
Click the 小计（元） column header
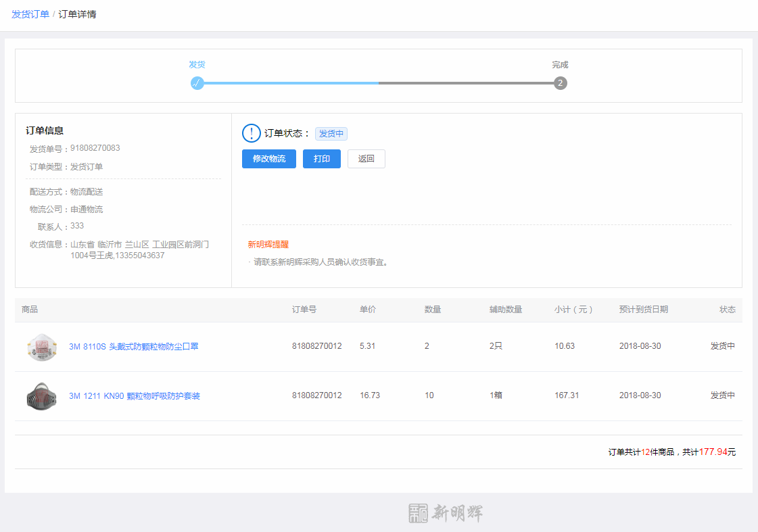[x=573, y=309]
